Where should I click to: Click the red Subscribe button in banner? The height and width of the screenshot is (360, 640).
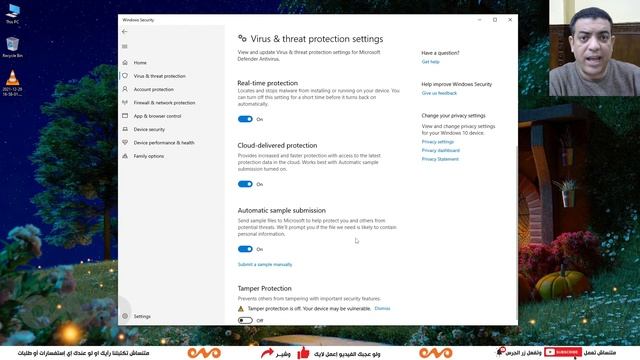[x=563, y=352]
